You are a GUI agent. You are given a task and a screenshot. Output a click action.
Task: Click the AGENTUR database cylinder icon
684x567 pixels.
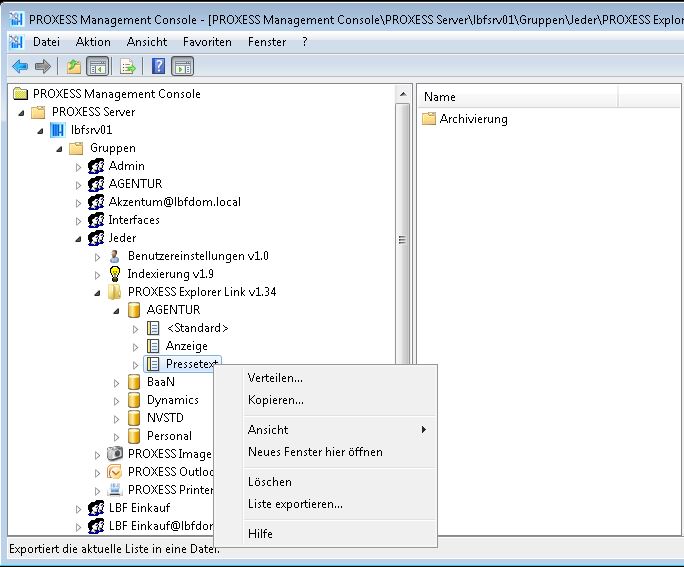point(134,310)
